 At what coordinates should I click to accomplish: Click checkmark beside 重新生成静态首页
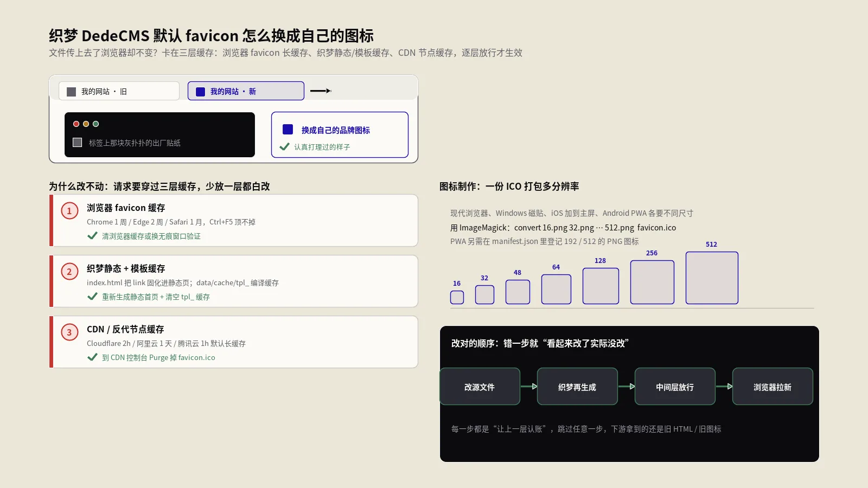click(x=92, y=297)
